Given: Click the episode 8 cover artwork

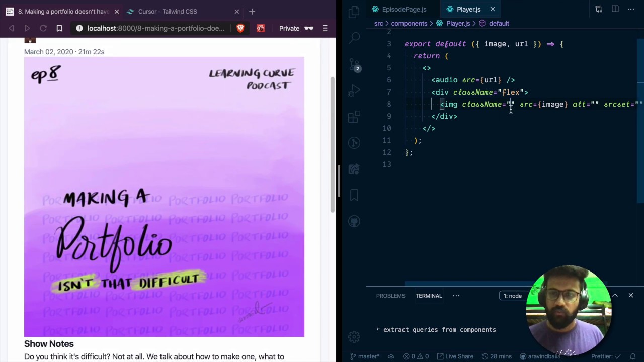Looking at the screenshot, I should point(164,197).
